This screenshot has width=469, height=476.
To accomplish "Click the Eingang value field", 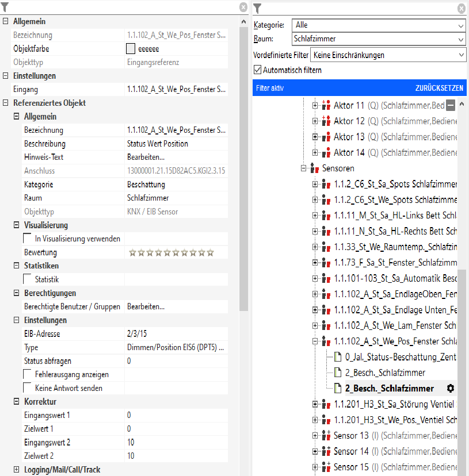I will point(176,89).
